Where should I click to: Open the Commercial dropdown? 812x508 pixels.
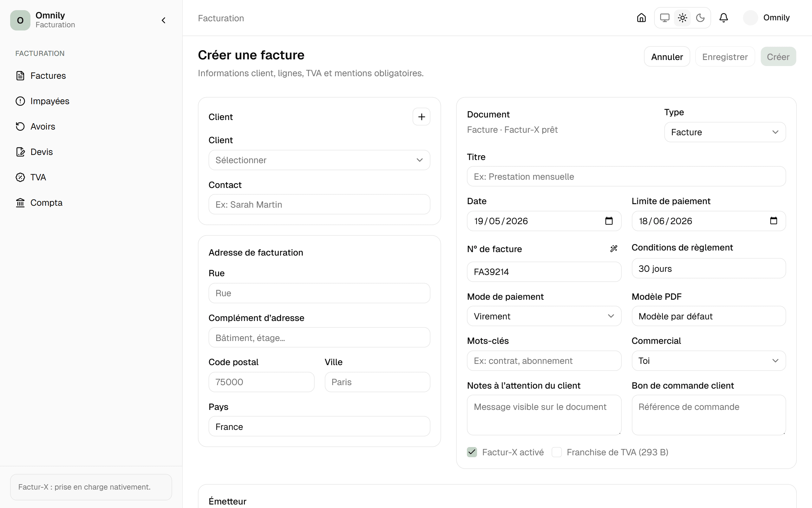[x=709, y=360]
